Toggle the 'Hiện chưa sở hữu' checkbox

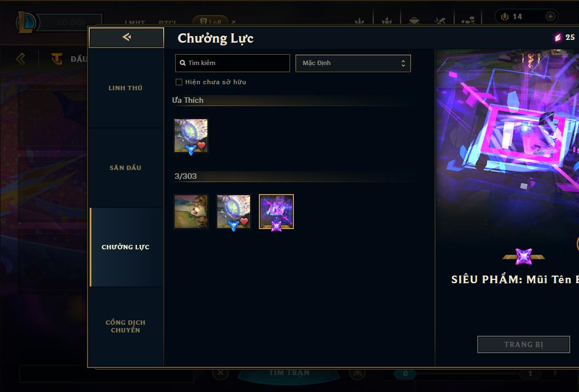click(179, 82)
